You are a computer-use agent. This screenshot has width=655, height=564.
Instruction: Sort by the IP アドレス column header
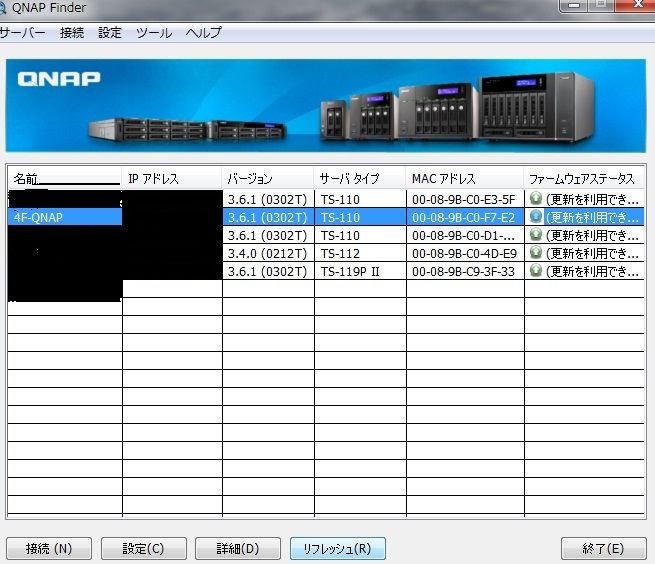172,179
